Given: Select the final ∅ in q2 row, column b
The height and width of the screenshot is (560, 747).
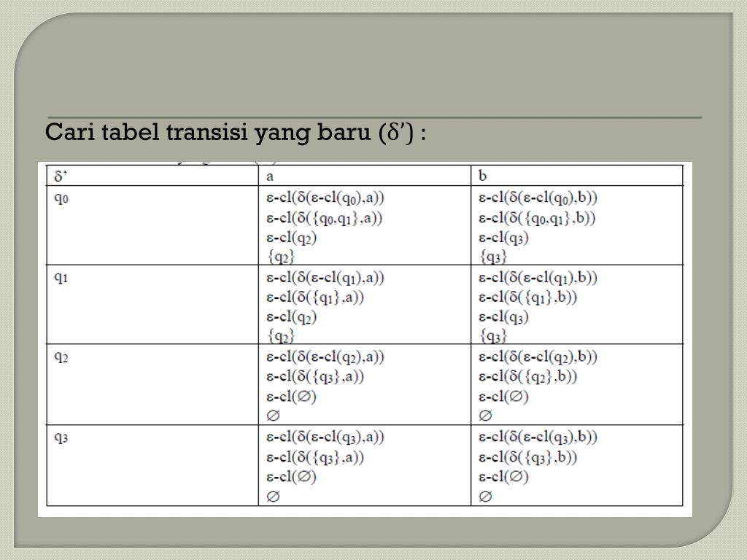Looking at the screenshot, I should (485, 416).
